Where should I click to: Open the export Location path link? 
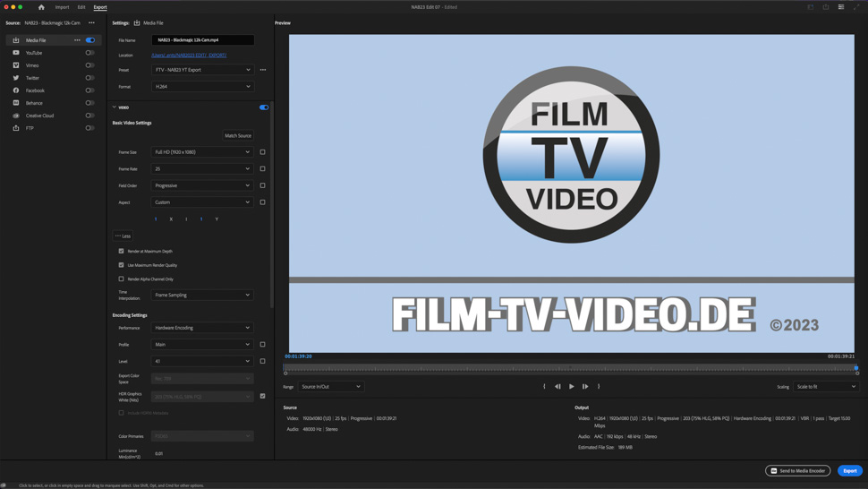click(x=189, y=56)
